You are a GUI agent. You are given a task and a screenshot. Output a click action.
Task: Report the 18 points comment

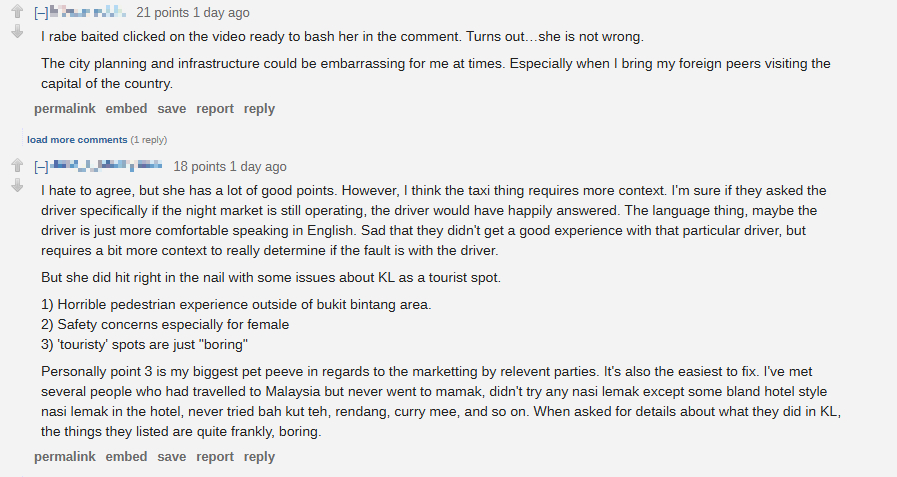[215, 456]
